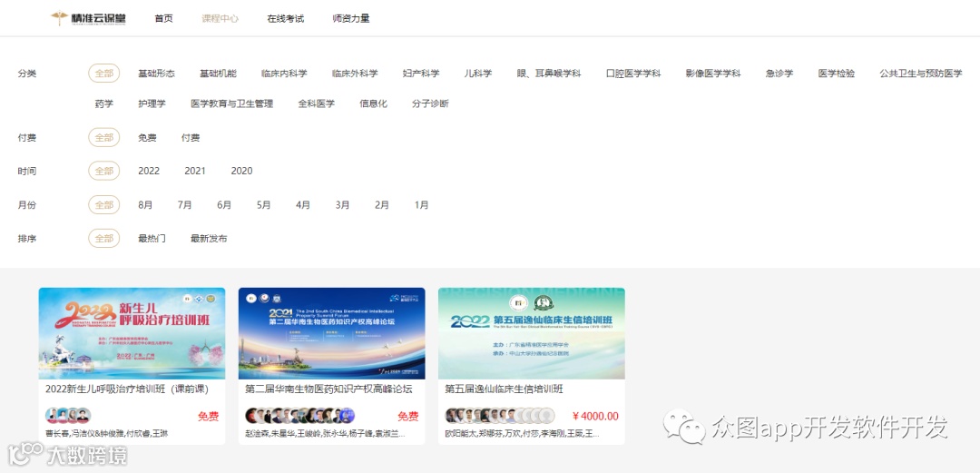Screen dimensions: 980x473
Task: Filter by 公共卫生与预防医学 category
Action: 921,74
